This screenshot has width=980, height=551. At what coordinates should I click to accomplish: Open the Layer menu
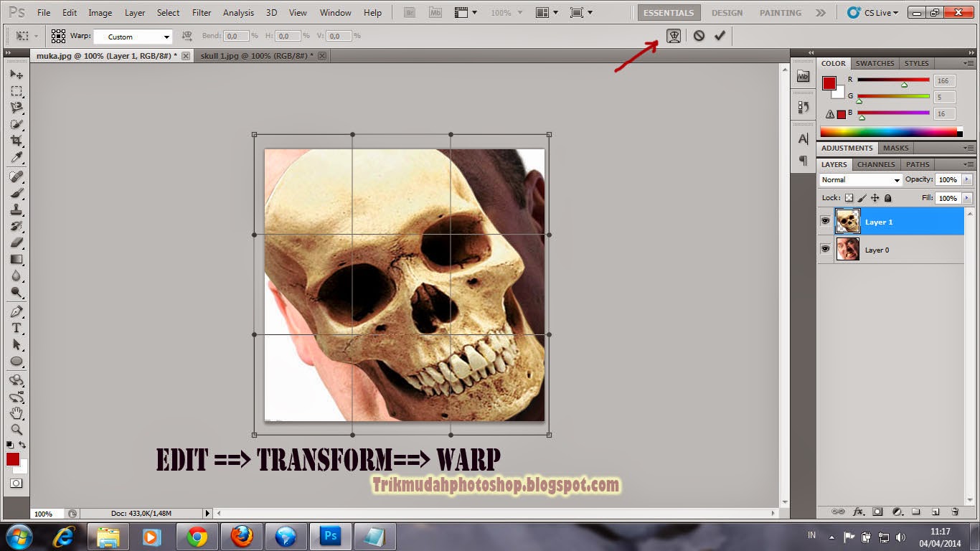135,12
